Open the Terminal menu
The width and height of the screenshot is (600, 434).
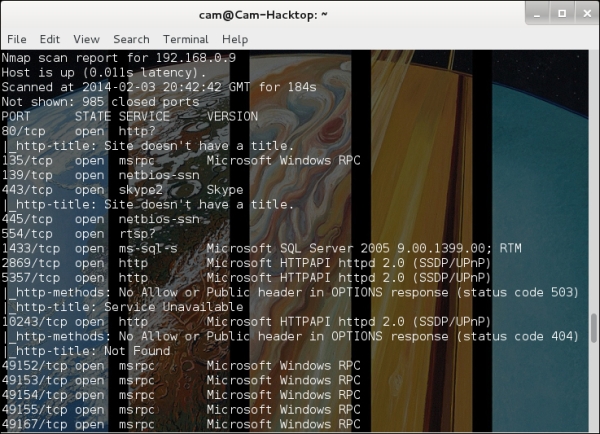click(x=186, y=39)
